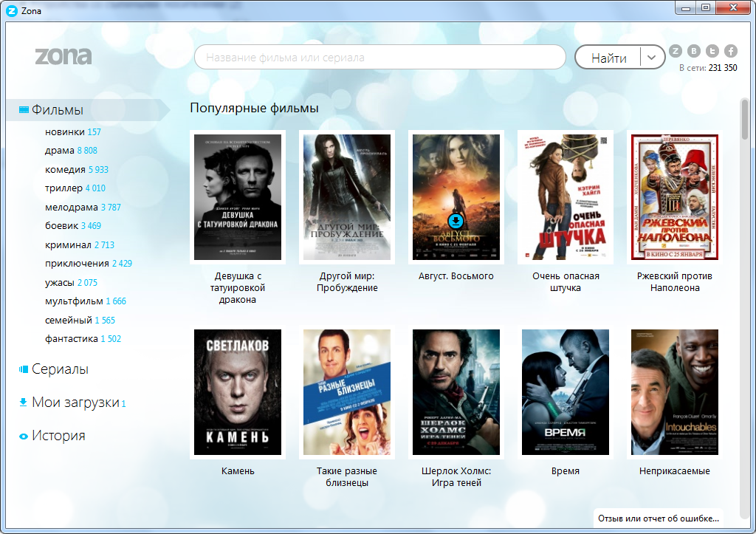
Task: Click the download icon on Август. Восьмого poster
Action: point(456,221)
